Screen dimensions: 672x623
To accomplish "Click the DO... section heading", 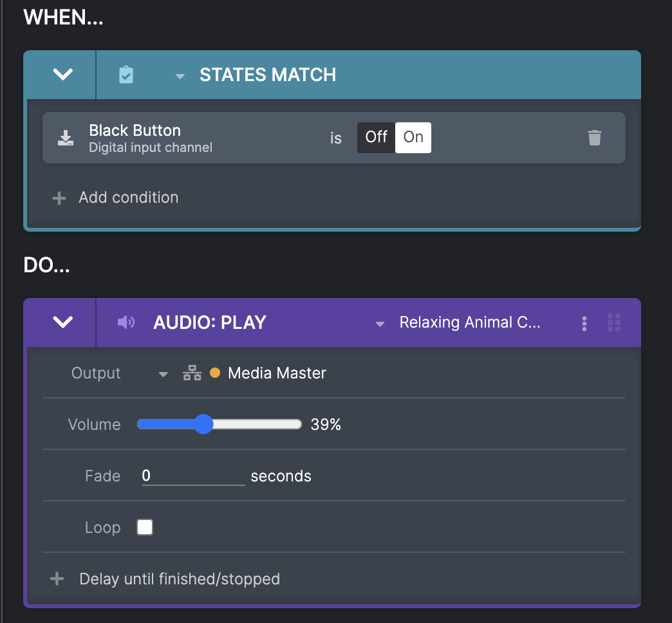I will [x=46, y=265].
